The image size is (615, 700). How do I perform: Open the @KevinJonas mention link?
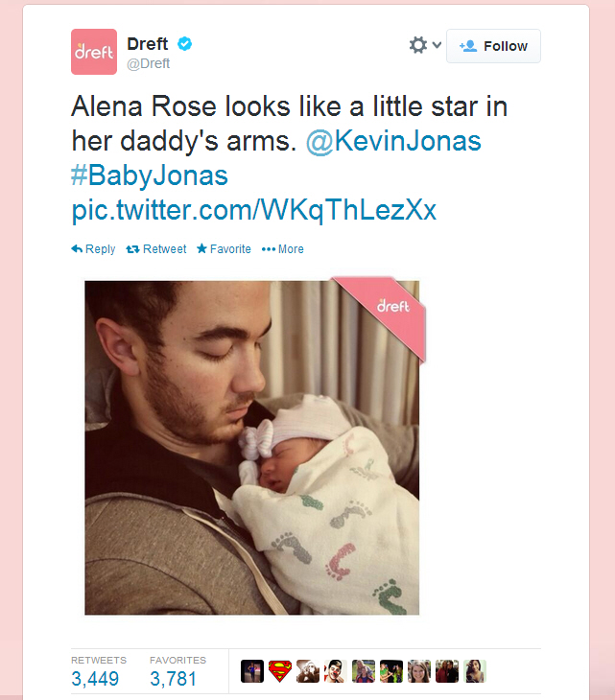point(393,141)
